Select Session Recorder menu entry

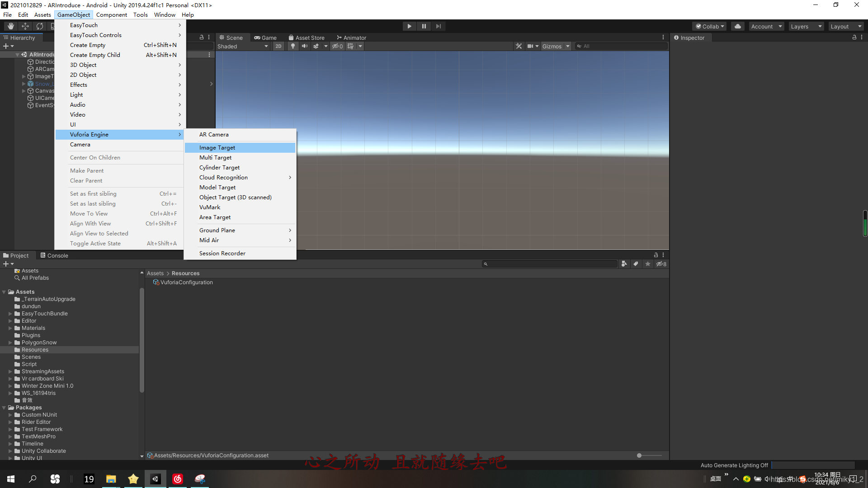point(240,253)
